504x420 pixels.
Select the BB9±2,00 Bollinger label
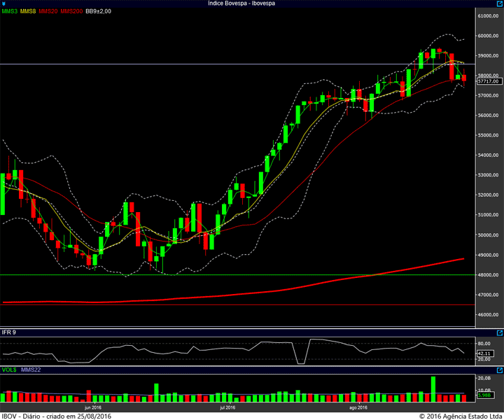[99, 11]
